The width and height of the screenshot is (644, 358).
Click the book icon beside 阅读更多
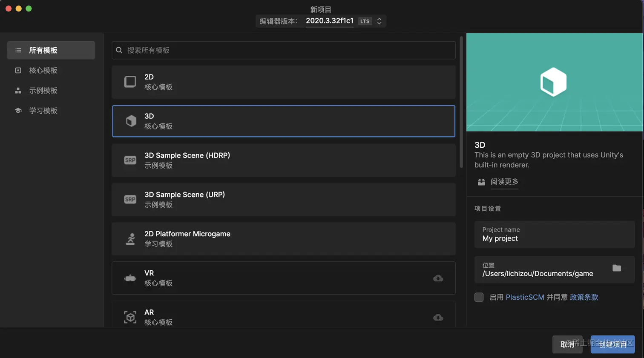481,182
